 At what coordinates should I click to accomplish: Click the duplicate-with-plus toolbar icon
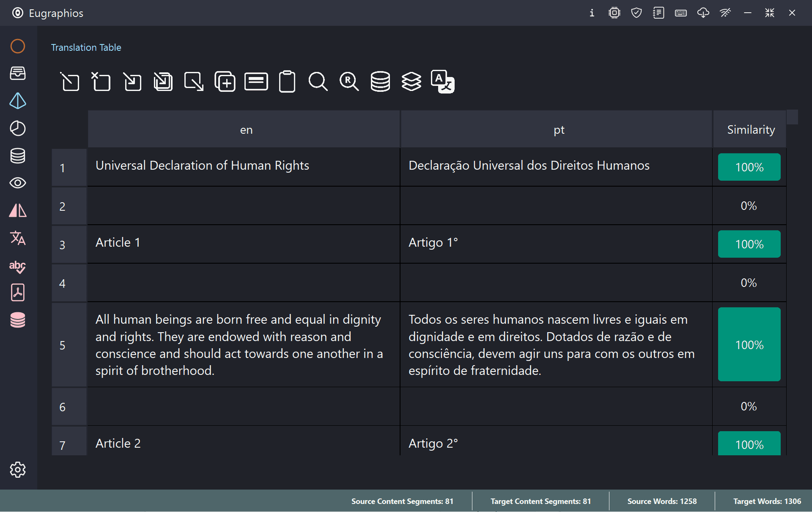click(225, 82)
